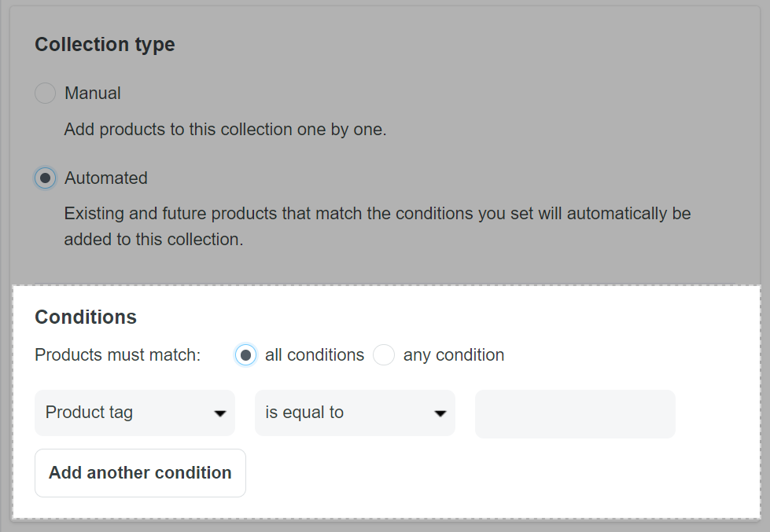Viewport: 770px width, 532px height.
Task: Click the "Manual" label text
Action: point(93,94)
